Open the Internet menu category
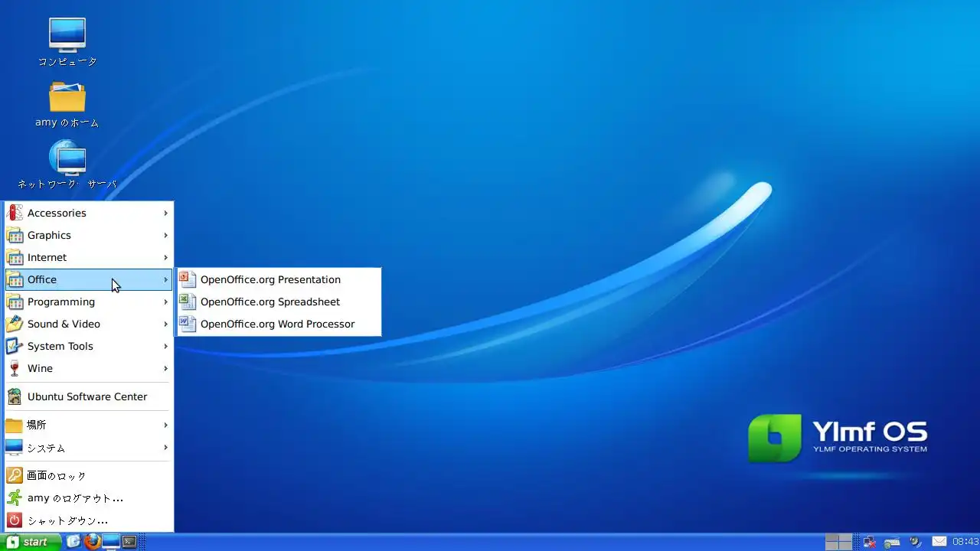The image size is (980, 551). [x=88, y=257]
